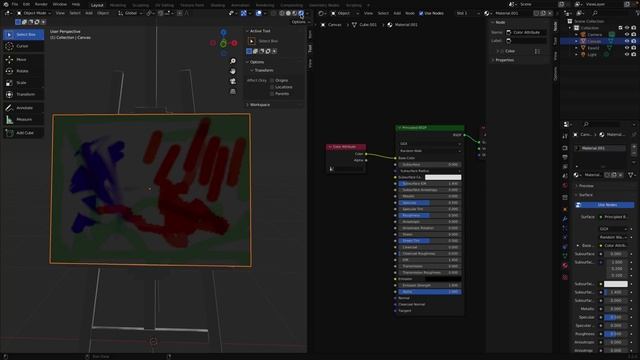The image size is (640, 360).
Task: Open the Material properties tab icon
Action: pos(565,266)
